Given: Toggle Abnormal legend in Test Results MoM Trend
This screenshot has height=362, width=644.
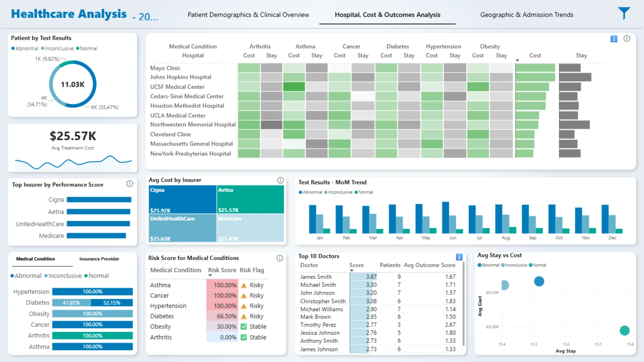Looking at the screenshot, I should 310,192.
